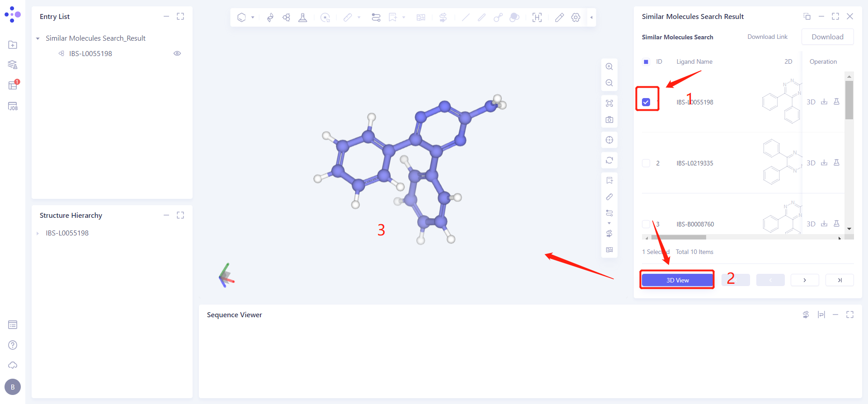
Task: Check the IBS-B0008760 row checkbox
Action: tap(646, 224)
